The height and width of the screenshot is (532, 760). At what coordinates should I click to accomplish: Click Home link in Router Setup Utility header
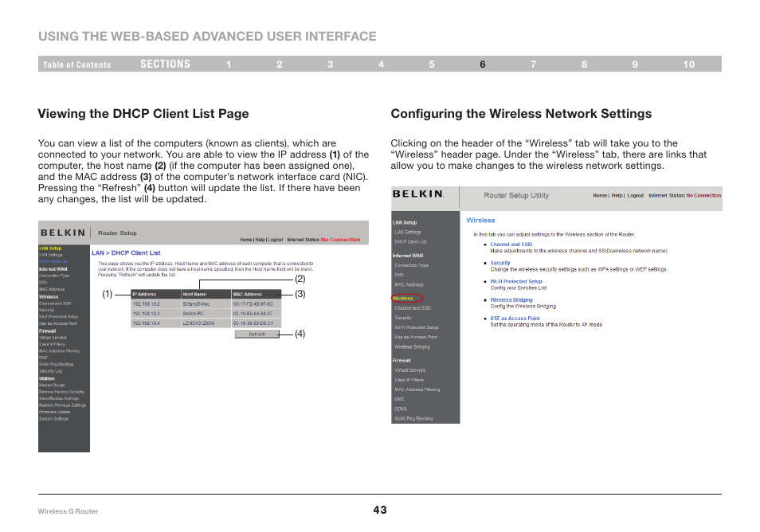pyautogui.click(x=600, y=196)
